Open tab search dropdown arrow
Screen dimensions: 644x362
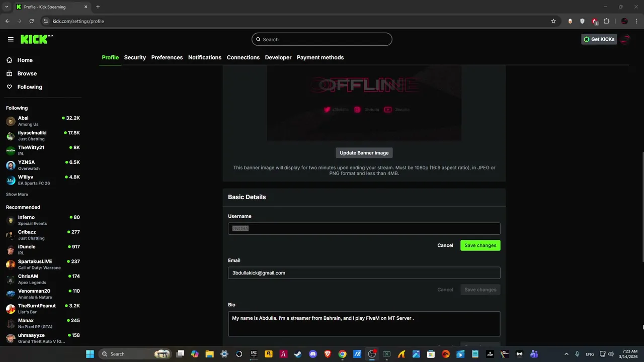click(7, 7)
